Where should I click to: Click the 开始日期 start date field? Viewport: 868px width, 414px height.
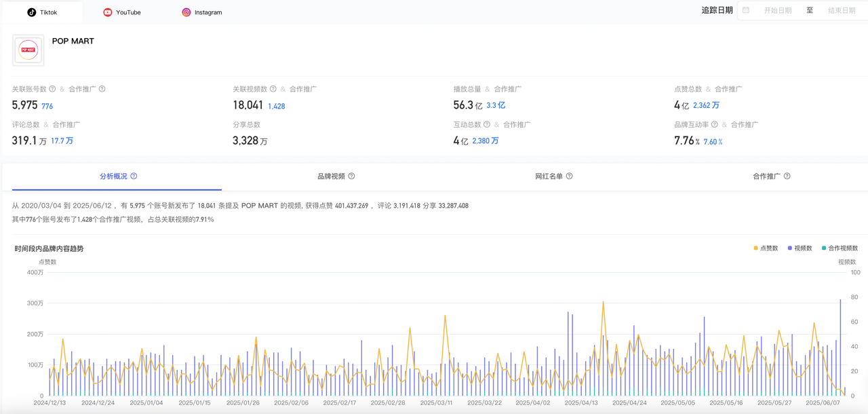click(x=778, y=10)
